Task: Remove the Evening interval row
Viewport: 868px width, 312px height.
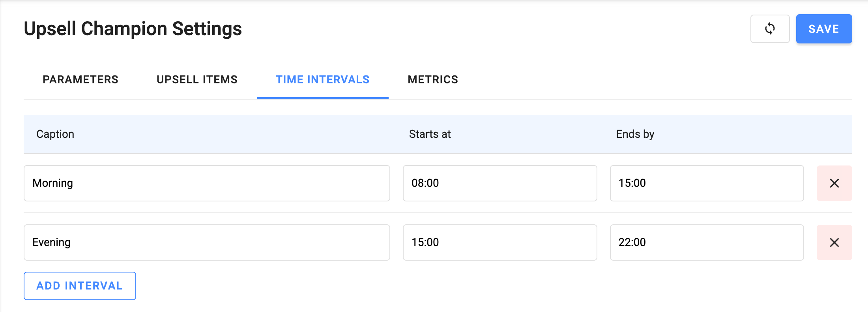Action: click(x=834, y=242)
